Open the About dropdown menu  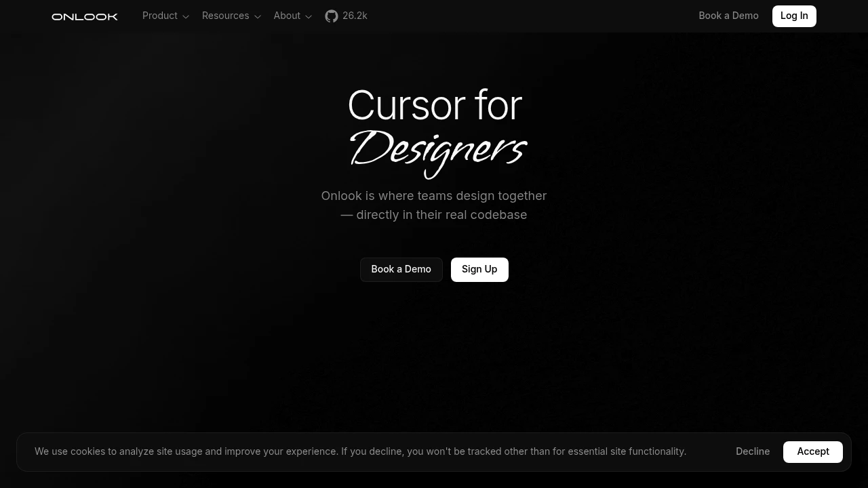point(293,16)
